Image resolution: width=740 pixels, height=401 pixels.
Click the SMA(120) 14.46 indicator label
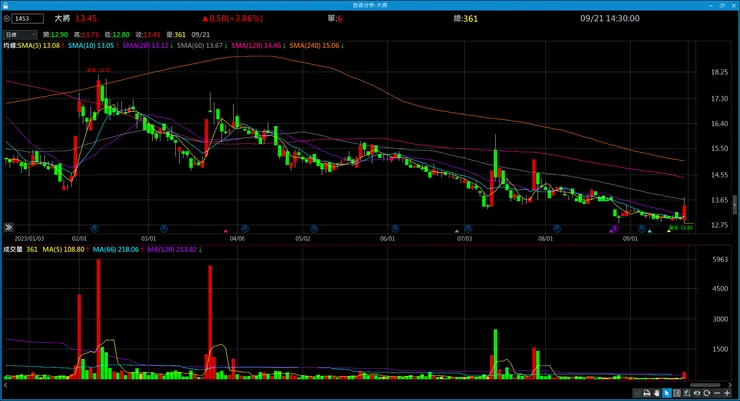coord(256,46)
